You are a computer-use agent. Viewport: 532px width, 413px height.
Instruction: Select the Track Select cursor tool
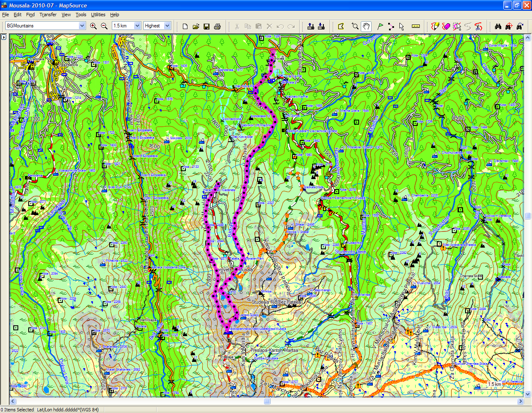click(457, 26)
